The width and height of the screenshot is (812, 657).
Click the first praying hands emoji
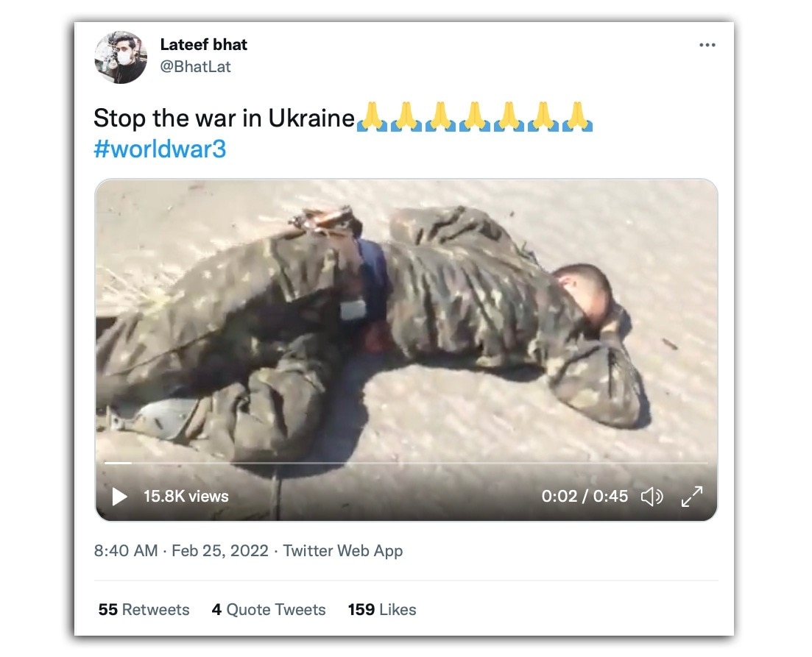point(372,117)
